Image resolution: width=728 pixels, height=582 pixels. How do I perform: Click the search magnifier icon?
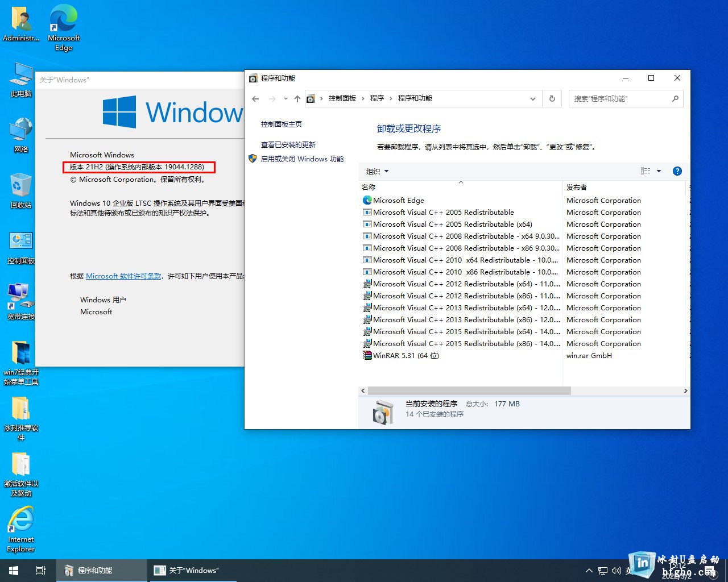[x=675, y=98]
